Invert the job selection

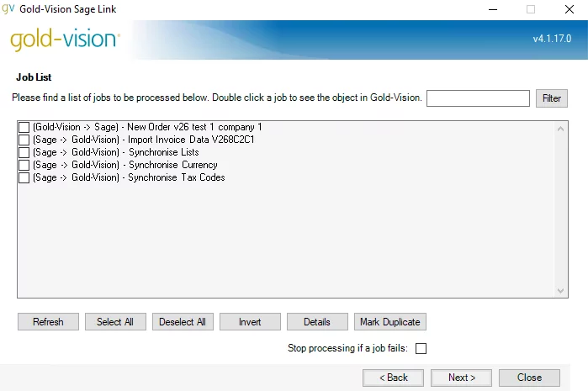pos(250,322)
